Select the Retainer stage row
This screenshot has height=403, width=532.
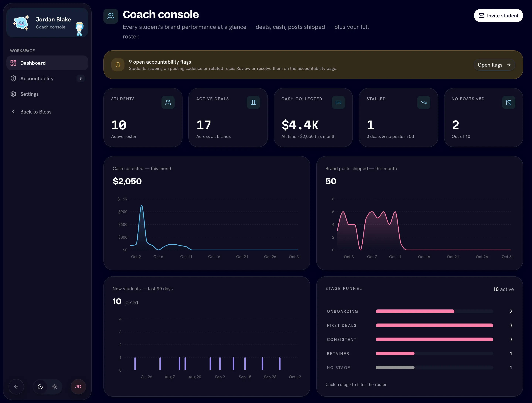click(420, 353)
